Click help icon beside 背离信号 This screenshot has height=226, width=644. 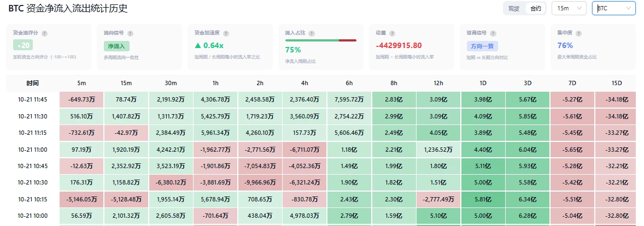[493, 33]
